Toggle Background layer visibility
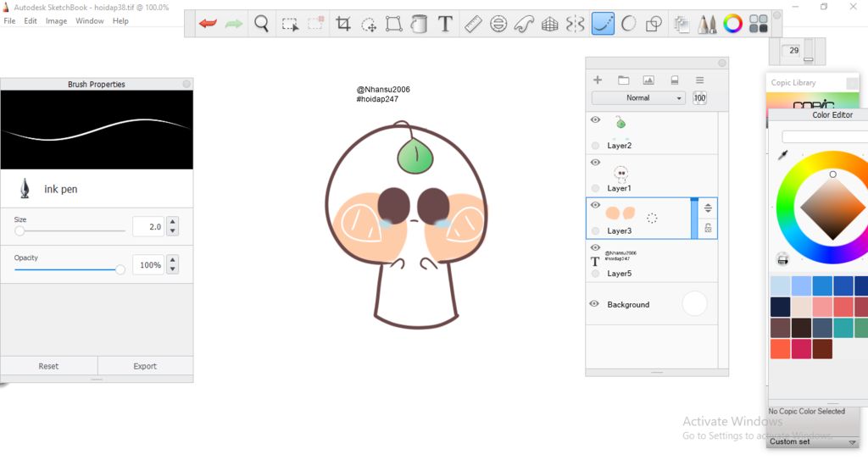The width and height of the screenshot is (868, 460). pos(594,304)
